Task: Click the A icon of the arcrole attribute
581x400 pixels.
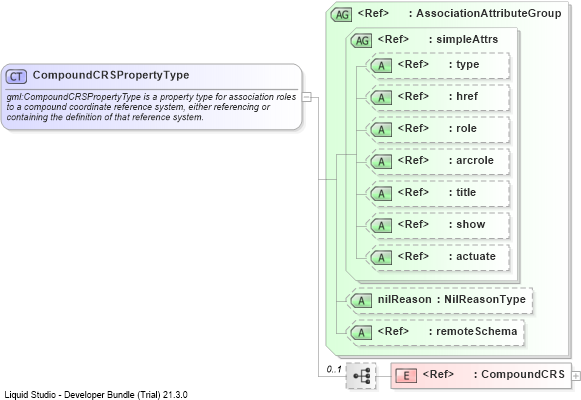Action: click(x=381, y=162)
